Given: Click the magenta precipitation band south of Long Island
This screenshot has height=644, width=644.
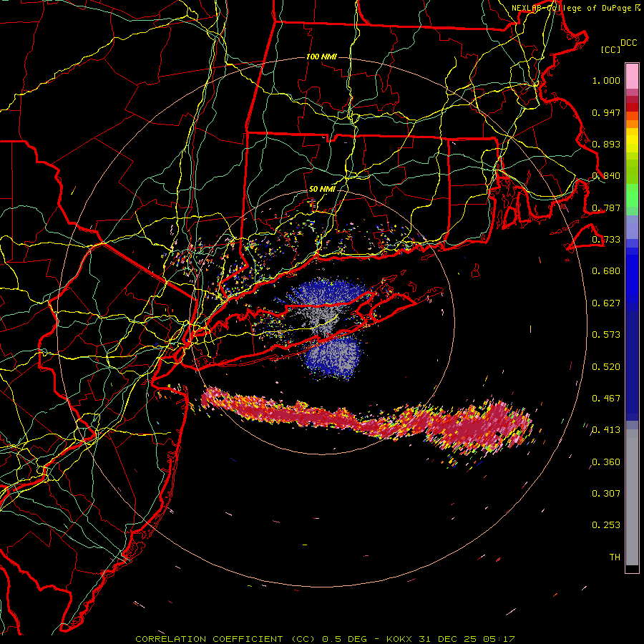Looking at the screenshot, I should click(366, 423).
